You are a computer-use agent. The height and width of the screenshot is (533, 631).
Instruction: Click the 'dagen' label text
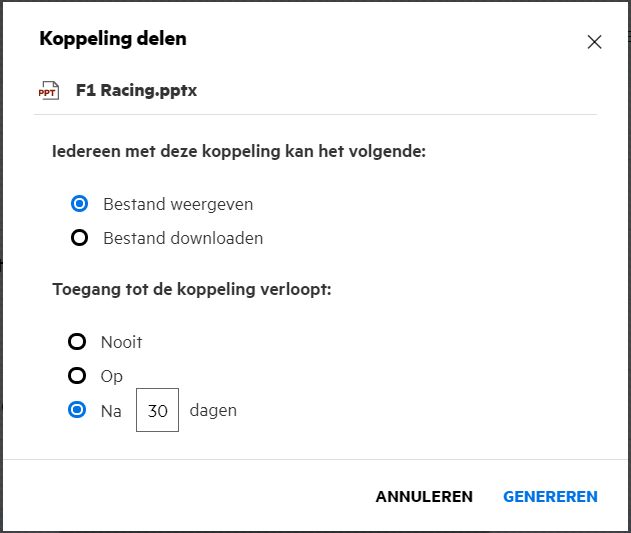coord(213,410)
